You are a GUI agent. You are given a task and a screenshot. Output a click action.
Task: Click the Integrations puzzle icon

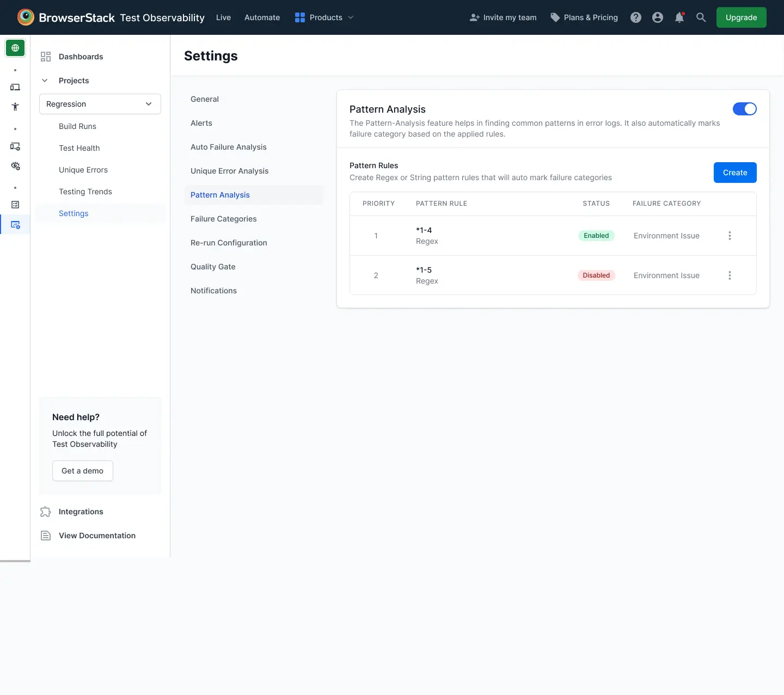46,512
